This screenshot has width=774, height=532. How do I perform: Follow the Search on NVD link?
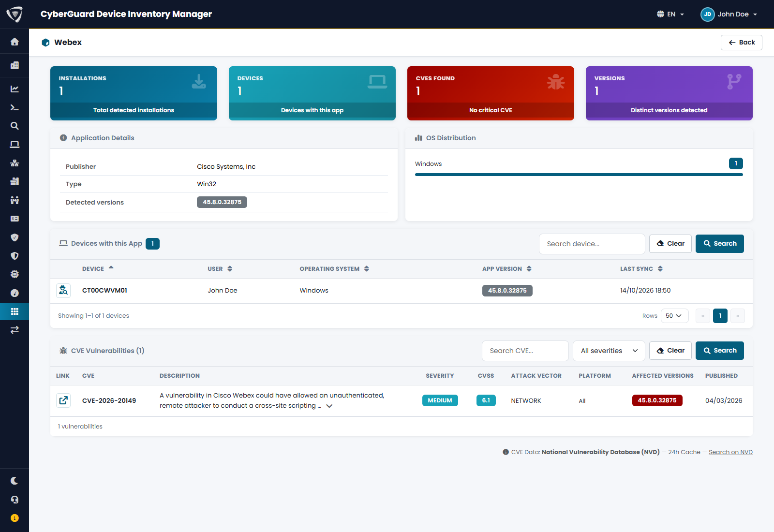[730, 452]
